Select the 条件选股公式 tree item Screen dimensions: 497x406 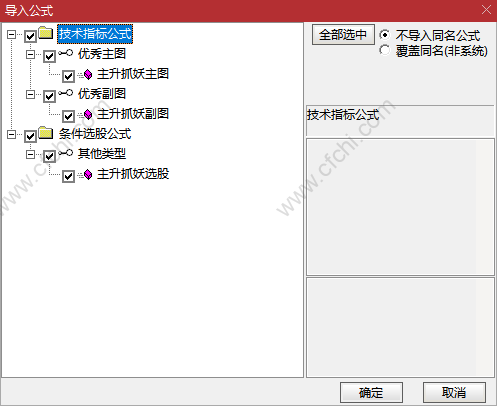95,134
